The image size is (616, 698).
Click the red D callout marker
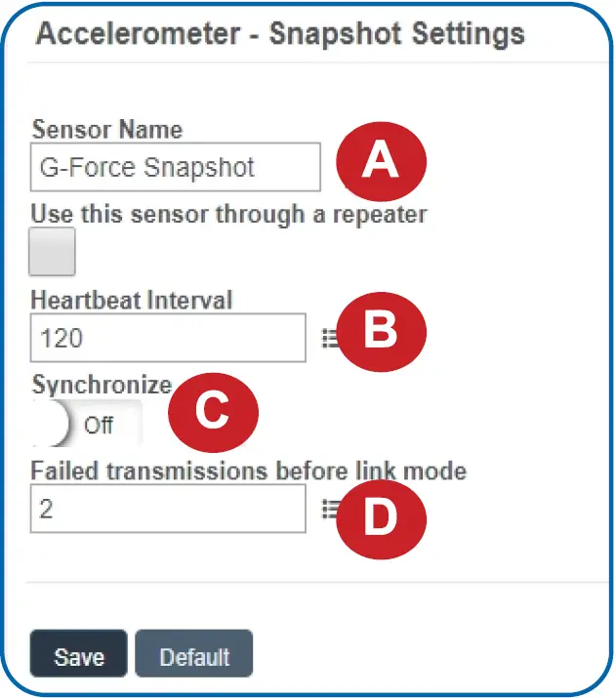tap(381, 517)
